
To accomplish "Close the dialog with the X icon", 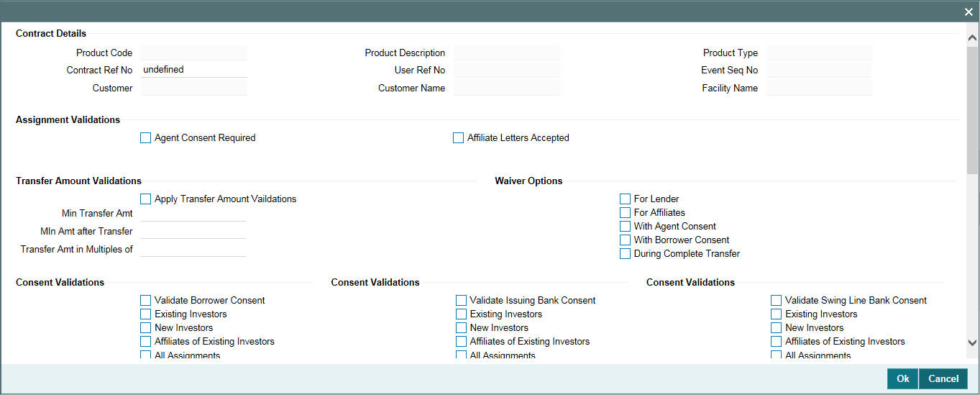I will 968,12.
